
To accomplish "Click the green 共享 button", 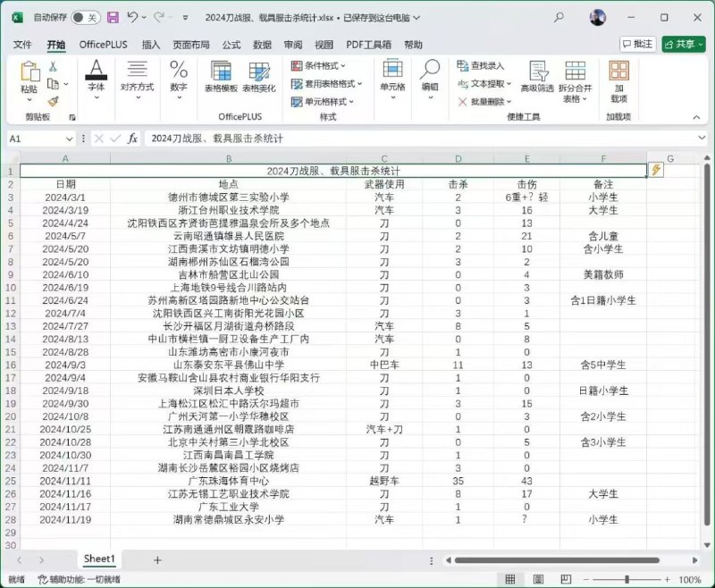I will coord(679,44).
